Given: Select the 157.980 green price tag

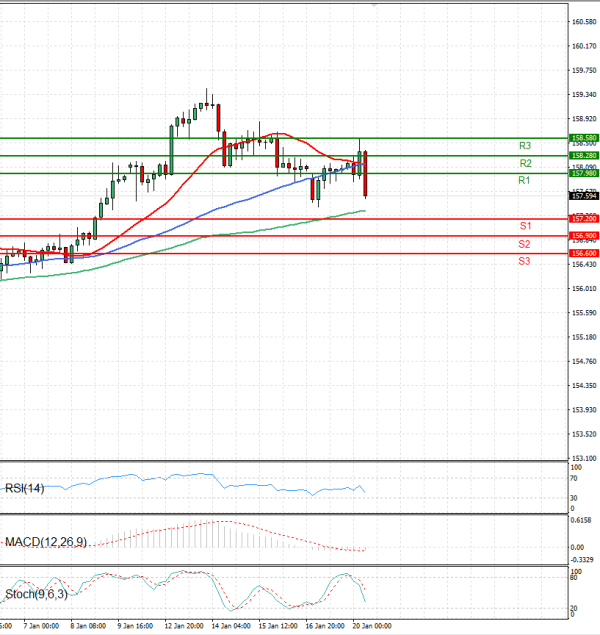Looking at the screenshot, I should (583, 173).
